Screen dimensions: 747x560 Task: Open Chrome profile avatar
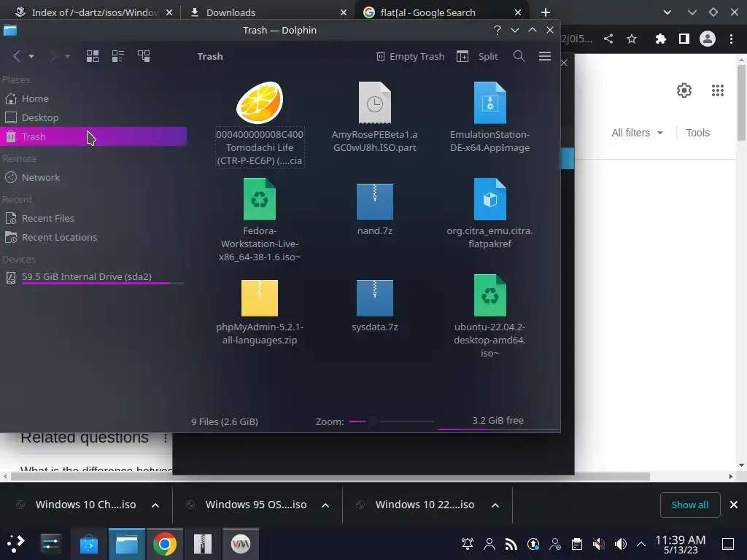(x=708, y=39)
